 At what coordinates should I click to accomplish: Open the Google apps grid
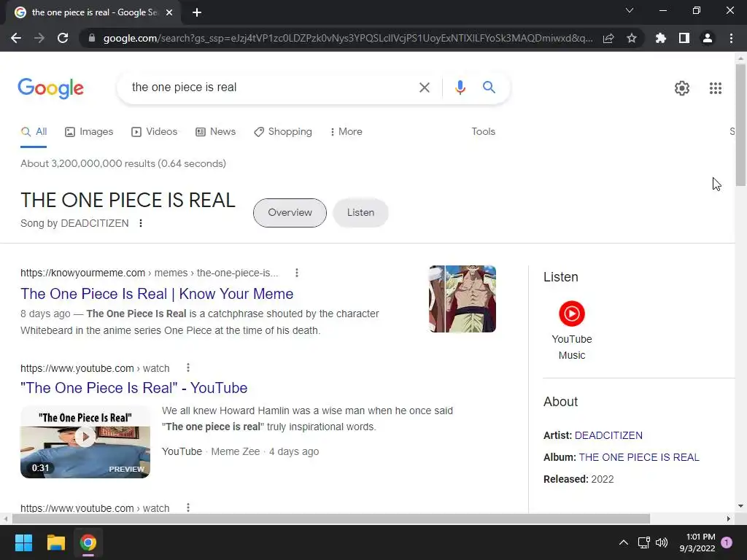(716, 88)
